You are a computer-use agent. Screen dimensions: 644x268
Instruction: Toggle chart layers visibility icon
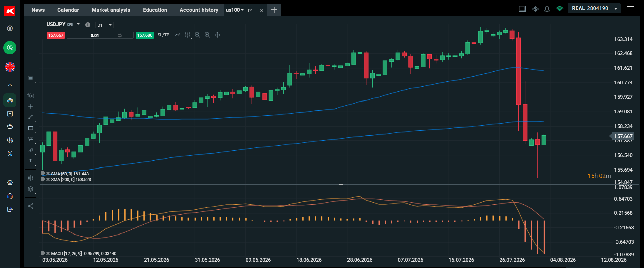tap(31, 189)
